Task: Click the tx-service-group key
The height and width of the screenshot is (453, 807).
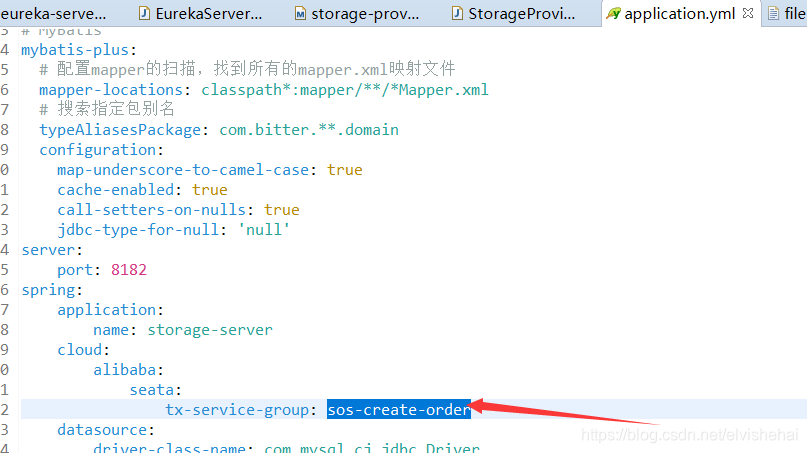Action: (237, 410)
